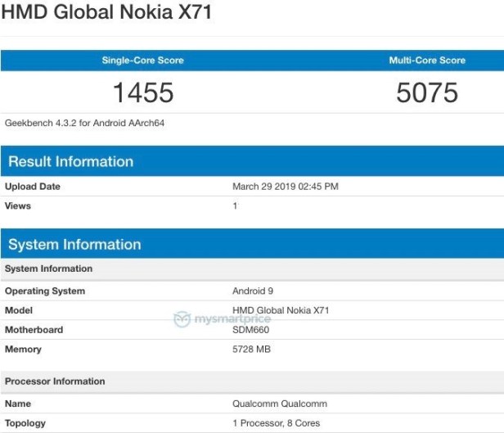The height and width of the screenshot is (433, 504).
Task: Select the 1 Processor, 8 Cores value
Action: pyautogui.click(x=276, y=423)
